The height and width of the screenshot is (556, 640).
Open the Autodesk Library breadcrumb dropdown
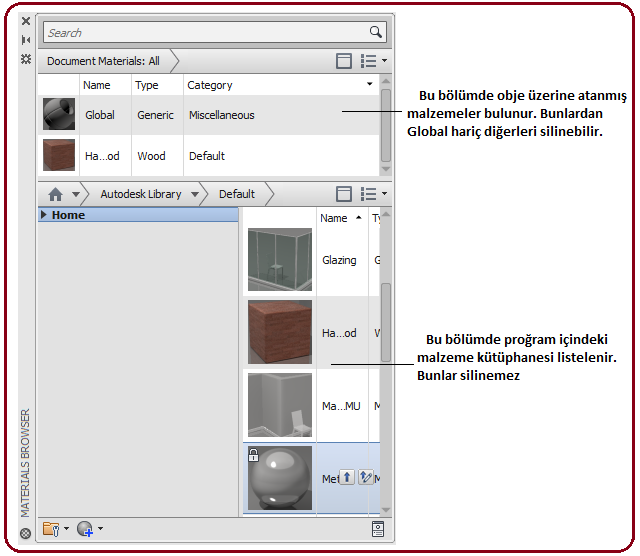[x=193, y=194]
